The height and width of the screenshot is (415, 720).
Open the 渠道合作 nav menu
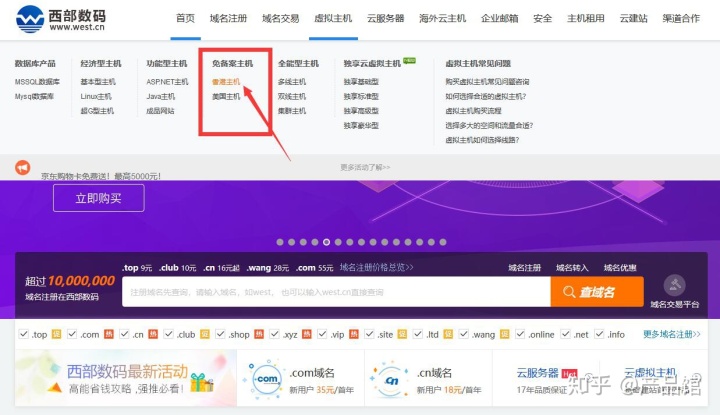tap(681, 18)
